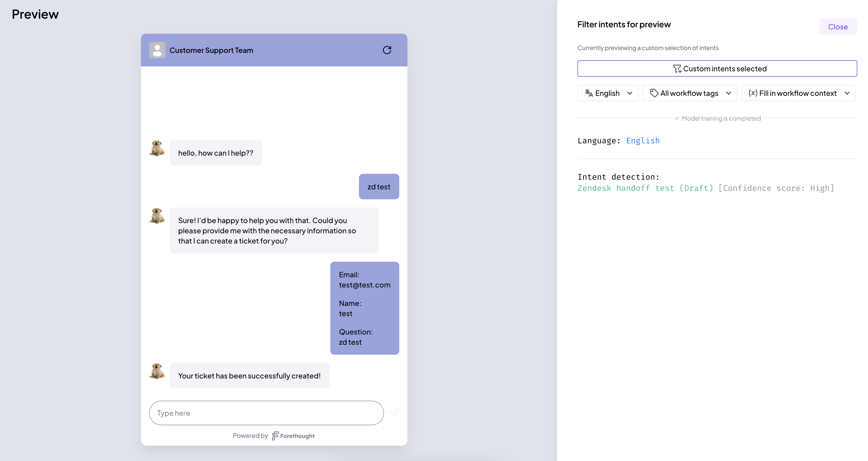Viewport: 868px width, 461px height.
Task: Click 'Powered by' footer text
Action: (250, 436)
